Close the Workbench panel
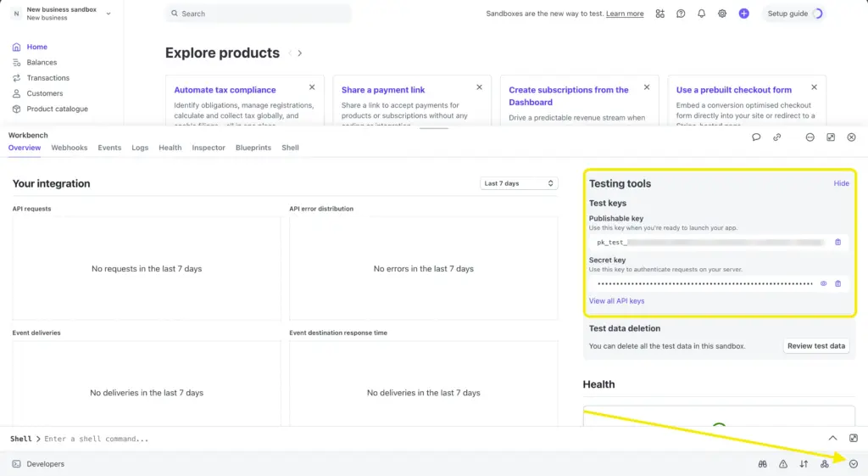Screen dimensions: 868x476 (x=851, y=137)
